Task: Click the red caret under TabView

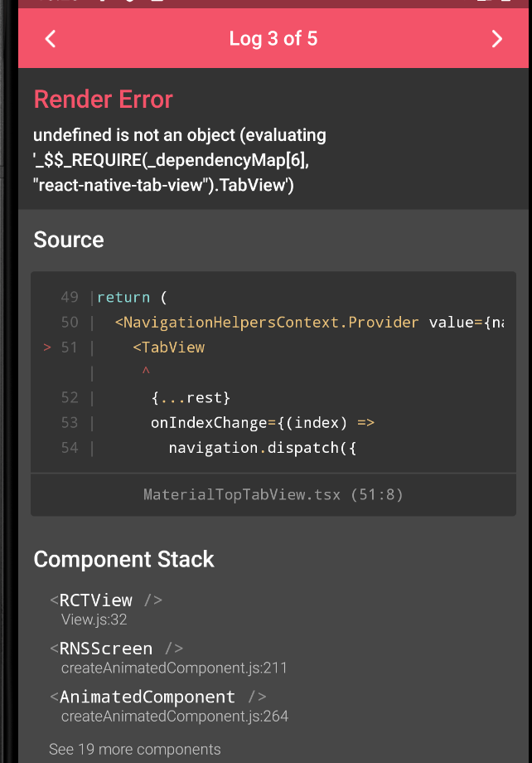Action: tap(146, 371)
